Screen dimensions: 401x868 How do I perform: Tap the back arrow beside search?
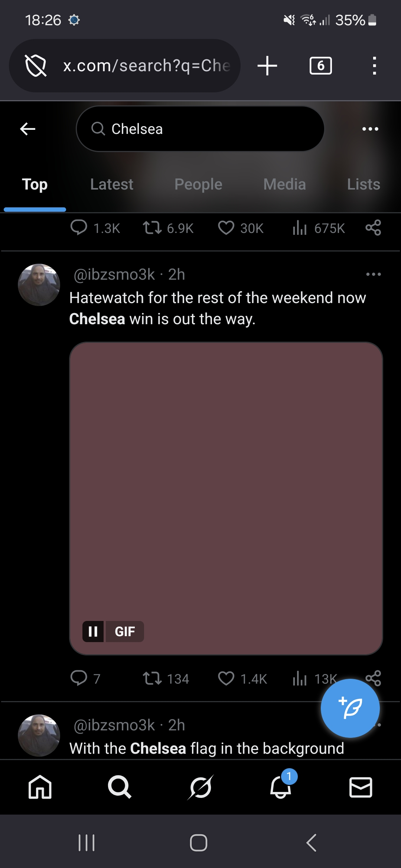pos(28,129)
